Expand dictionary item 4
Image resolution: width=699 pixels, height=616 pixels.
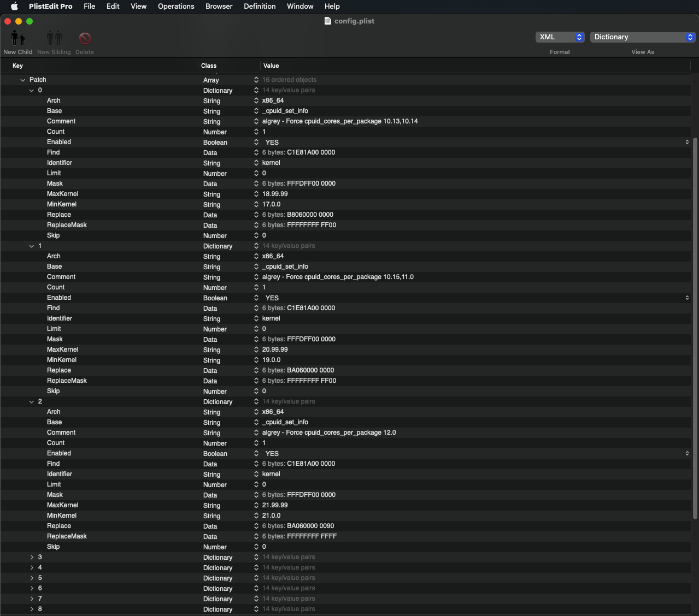(x=32, y=567)
